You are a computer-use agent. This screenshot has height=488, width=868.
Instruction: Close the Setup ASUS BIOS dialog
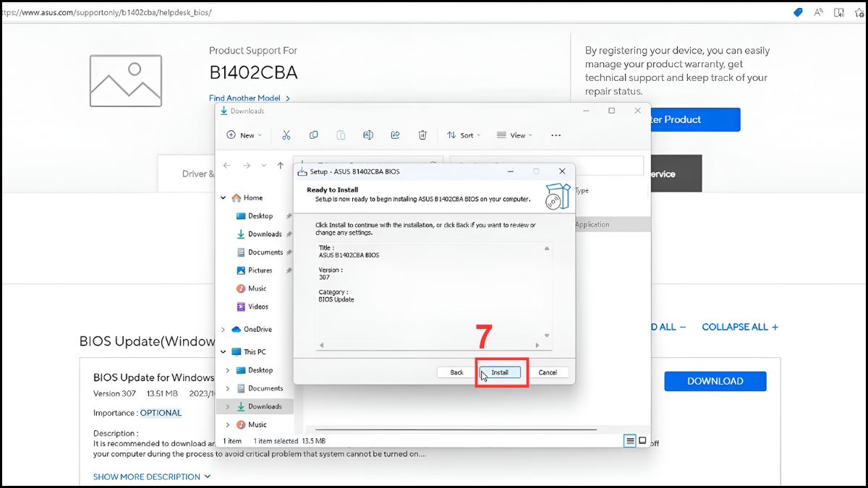tap(562, 171)
